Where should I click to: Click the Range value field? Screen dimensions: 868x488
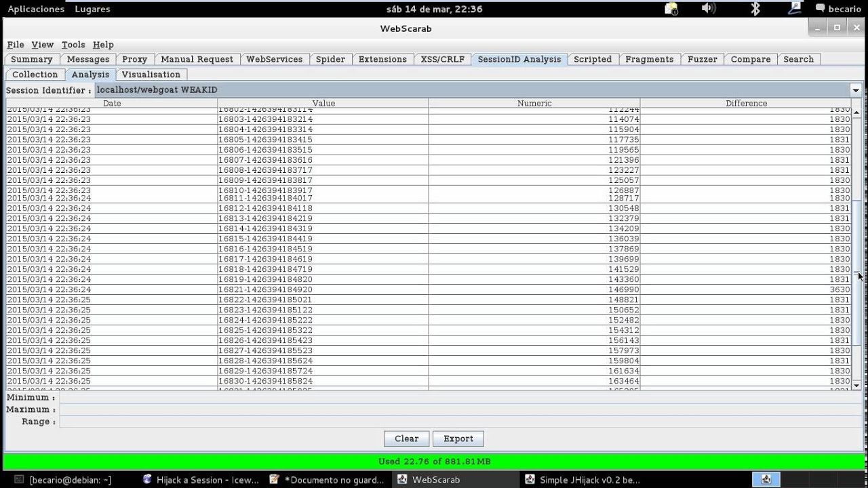460,422
